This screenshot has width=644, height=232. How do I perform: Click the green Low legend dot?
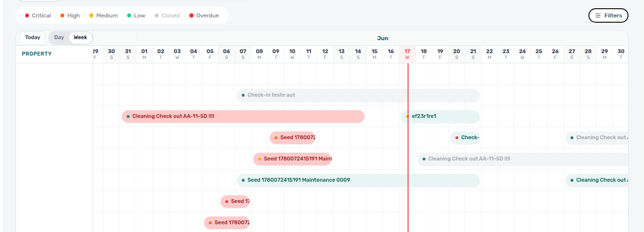(129, 15)
